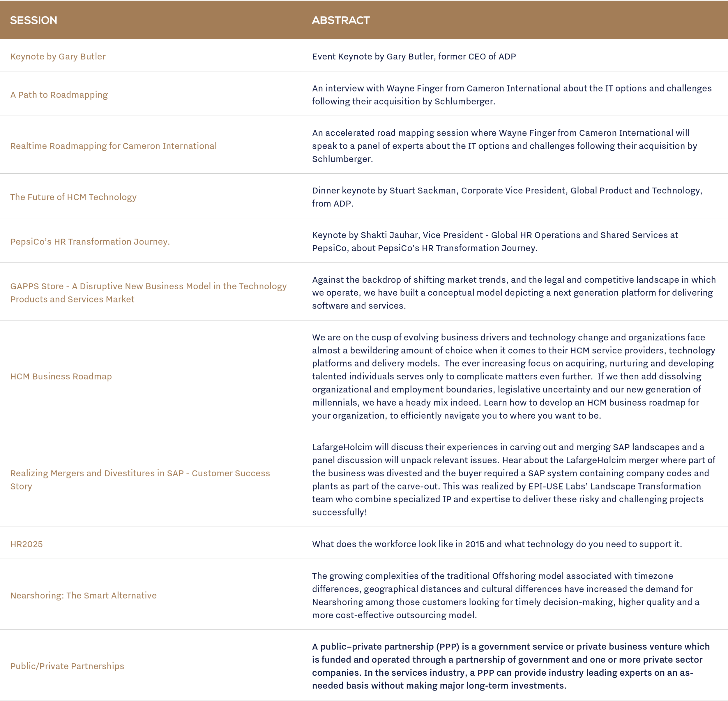Click the SESSION column header
The height and width of the screenshot is (701, 728).
(33, 20)
